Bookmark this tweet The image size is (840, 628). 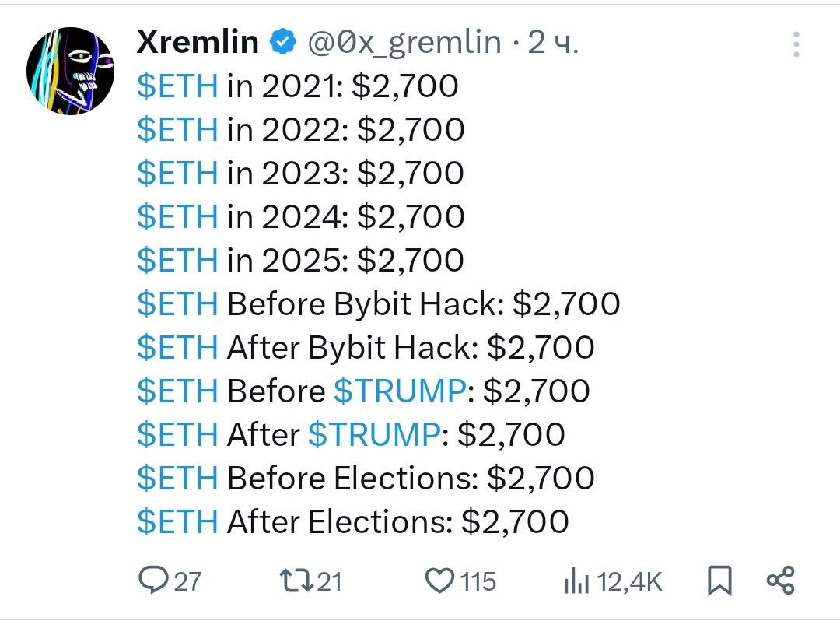(x=719, y=581)
